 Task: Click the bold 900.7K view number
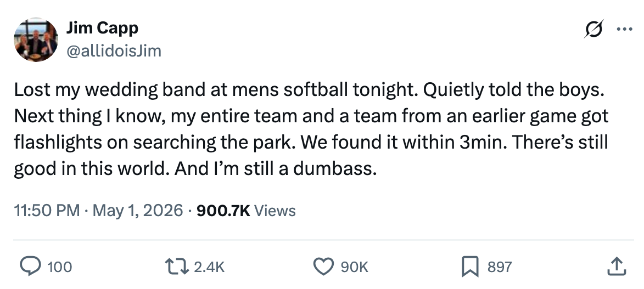[x=223, y=210]
